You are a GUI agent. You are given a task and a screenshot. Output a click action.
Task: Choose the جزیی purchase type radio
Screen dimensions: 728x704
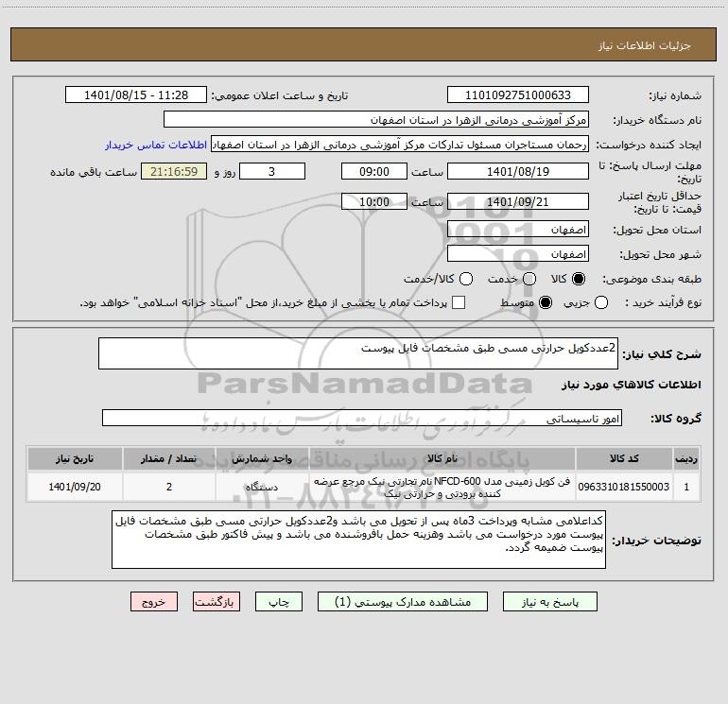point(601,302)
